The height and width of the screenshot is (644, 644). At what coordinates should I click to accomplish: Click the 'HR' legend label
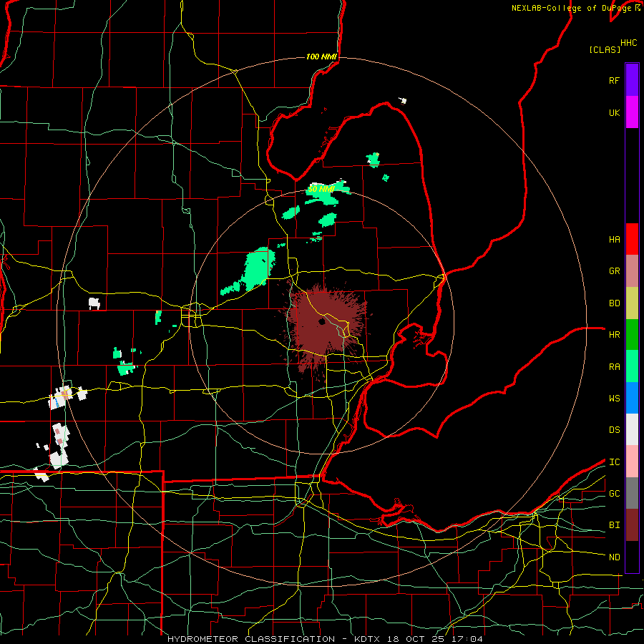[614, 335]
